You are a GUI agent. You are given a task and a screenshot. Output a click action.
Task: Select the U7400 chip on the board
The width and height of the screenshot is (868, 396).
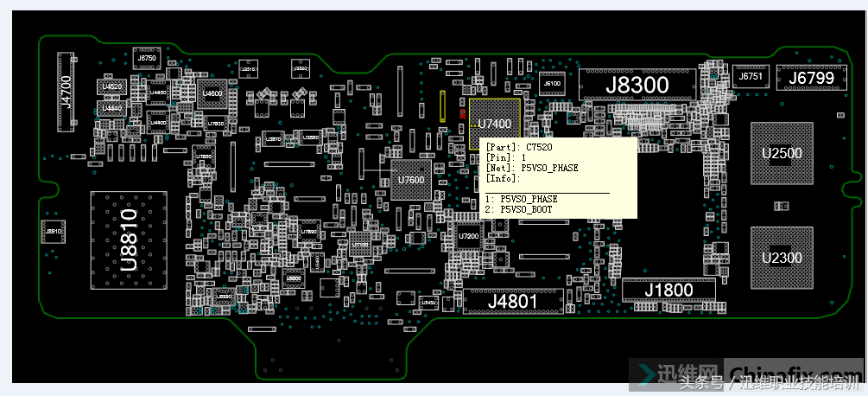click(x=494, y=124)
